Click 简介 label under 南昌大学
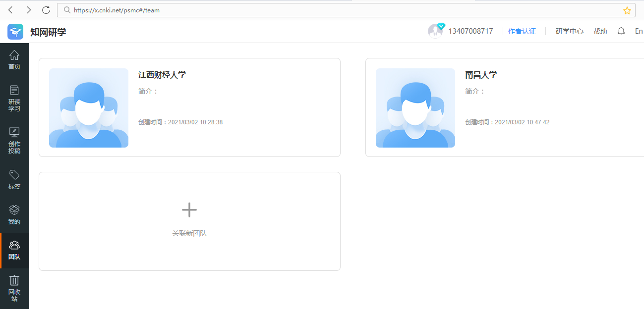Screen dimensions: 644x309 [475, 91]
